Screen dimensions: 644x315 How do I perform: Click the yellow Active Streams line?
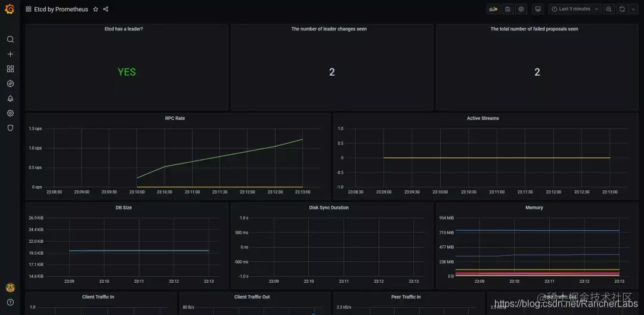[497, 157]
